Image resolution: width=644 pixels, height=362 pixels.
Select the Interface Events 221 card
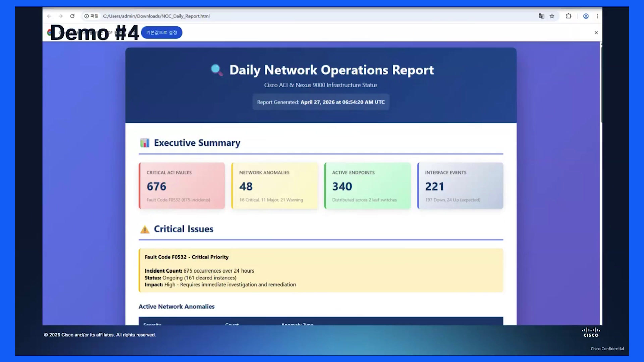click(461, 186)
